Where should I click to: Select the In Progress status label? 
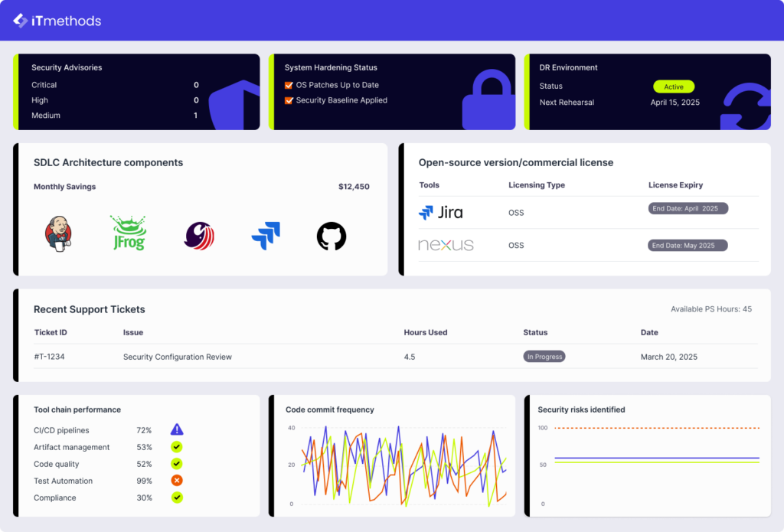point(544,356)
